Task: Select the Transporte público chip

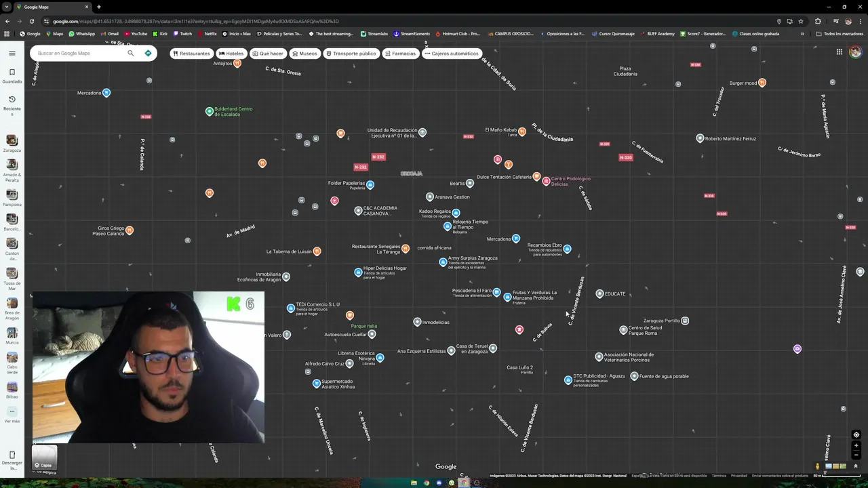Action: tap(351, 53)
